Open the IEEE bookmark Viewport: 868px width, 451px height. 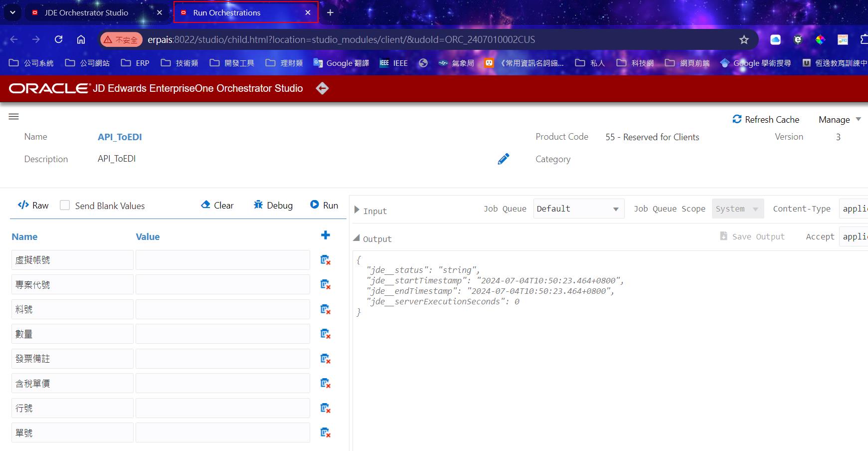tap(394, 63)
